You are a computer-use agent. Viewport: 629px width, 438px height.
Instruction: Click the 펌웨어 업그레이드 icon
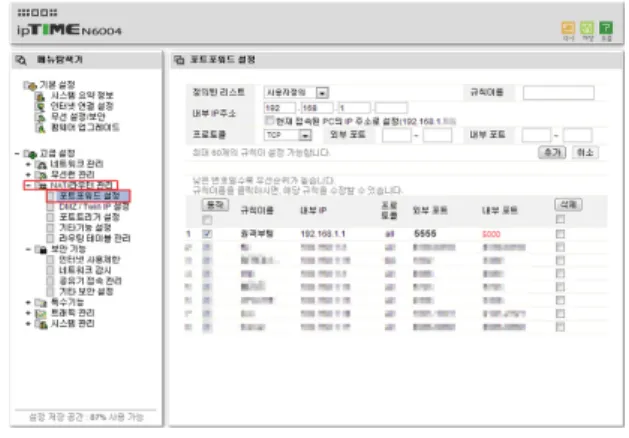(40, 128)
